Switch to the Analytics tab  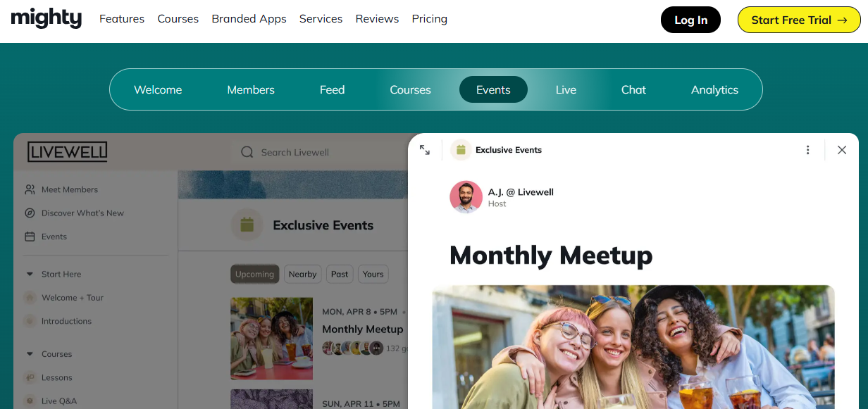click(714, 90)
